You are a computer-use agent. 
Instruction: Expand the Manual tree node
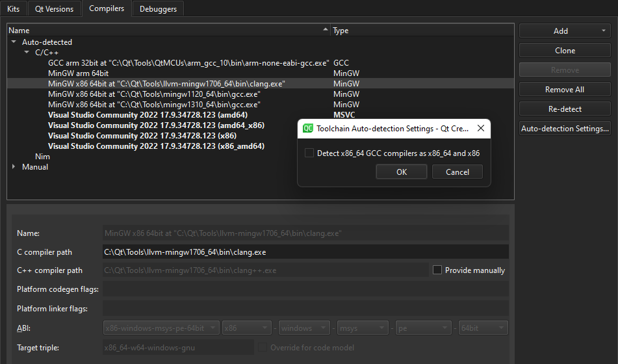tap(14, 167)
